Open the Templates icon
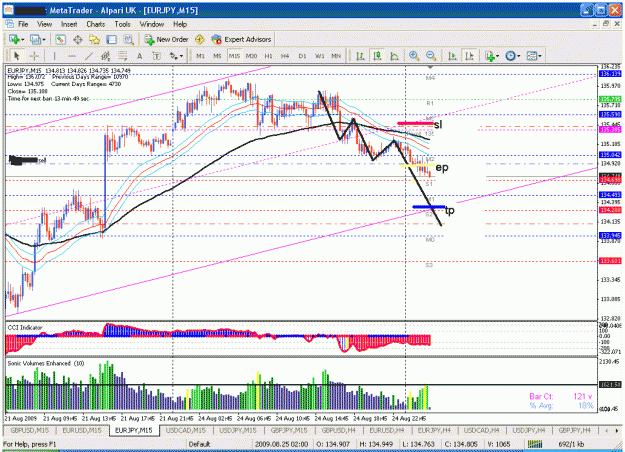 (x=532, y=56)
